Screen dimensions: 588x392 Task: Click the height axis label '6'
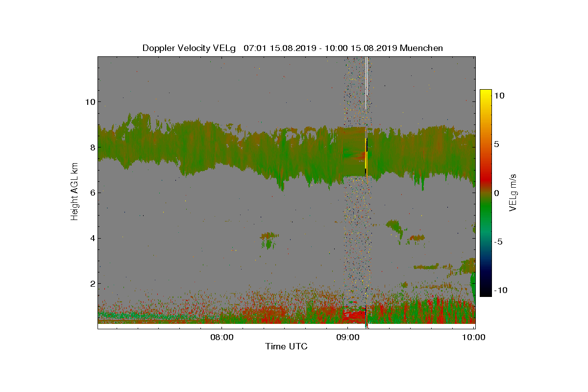93,193
